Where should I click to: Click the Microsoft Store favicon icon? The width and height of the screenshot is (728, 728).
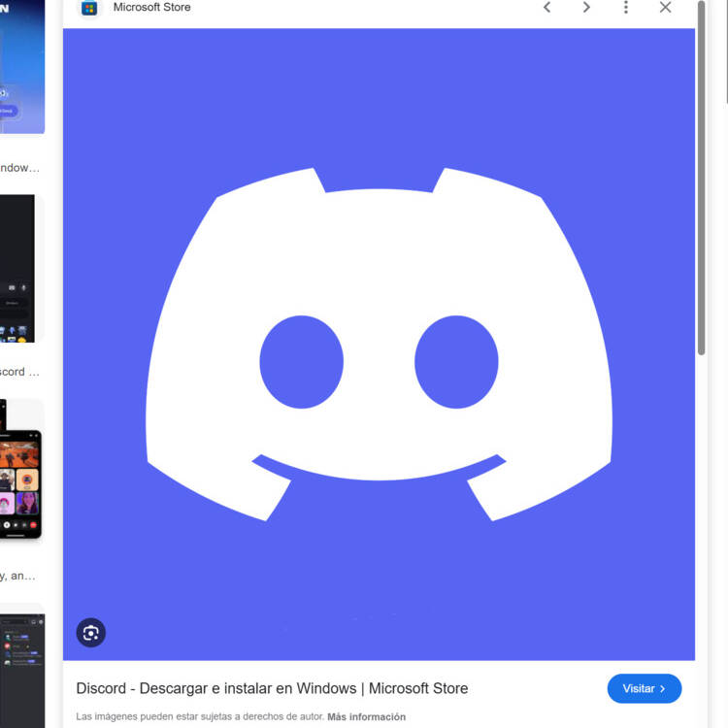[x=89, y=8]
